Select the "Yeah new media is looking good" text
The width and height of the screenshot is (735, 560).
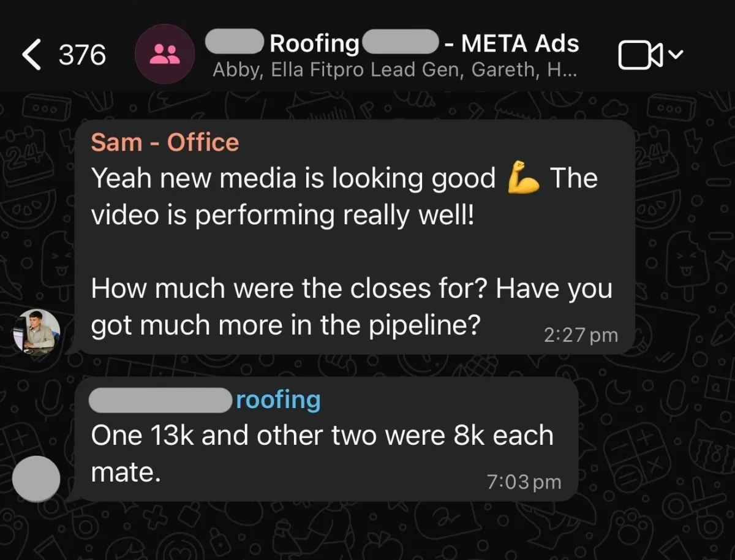293,179
